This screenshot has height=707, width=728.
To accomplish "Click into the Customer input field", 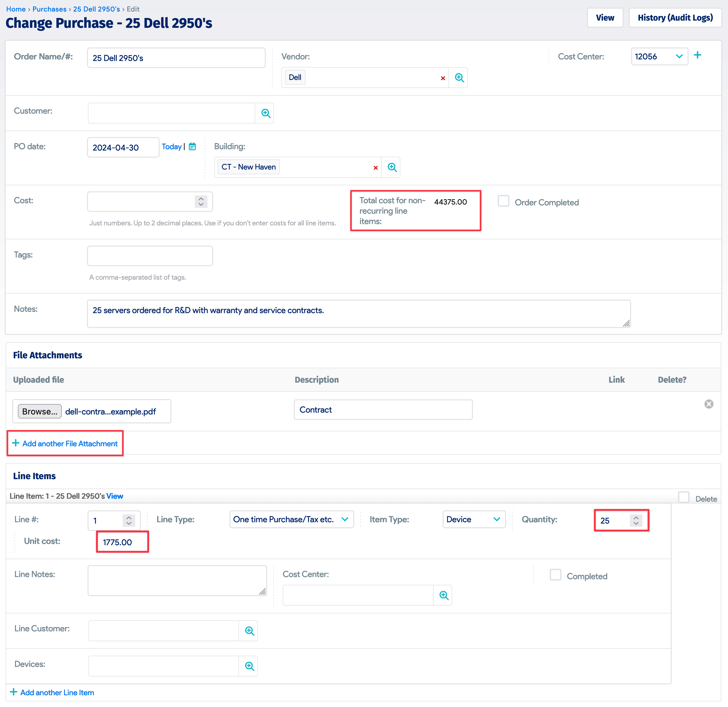I will pyautogui.click(x=172, y=113).
